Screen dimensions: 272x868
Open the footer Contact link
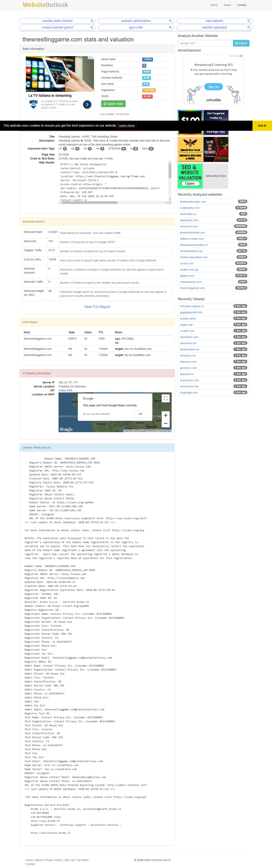tap(30, 864)
